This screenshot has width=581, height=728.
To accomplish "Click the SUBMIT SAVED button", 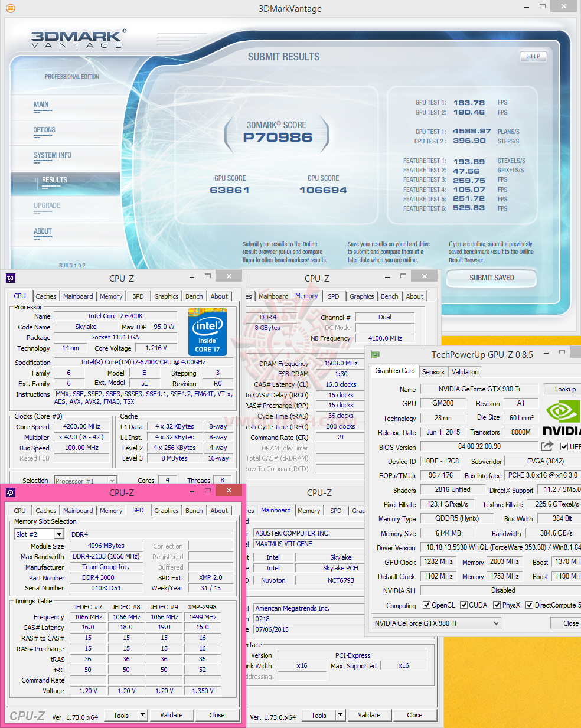I will [x=491, y=278].
